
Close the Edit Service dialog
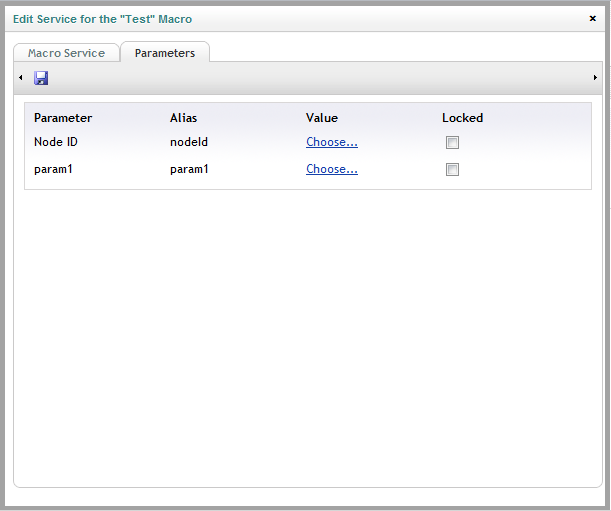pyautogui.click(x=593, y=18)
